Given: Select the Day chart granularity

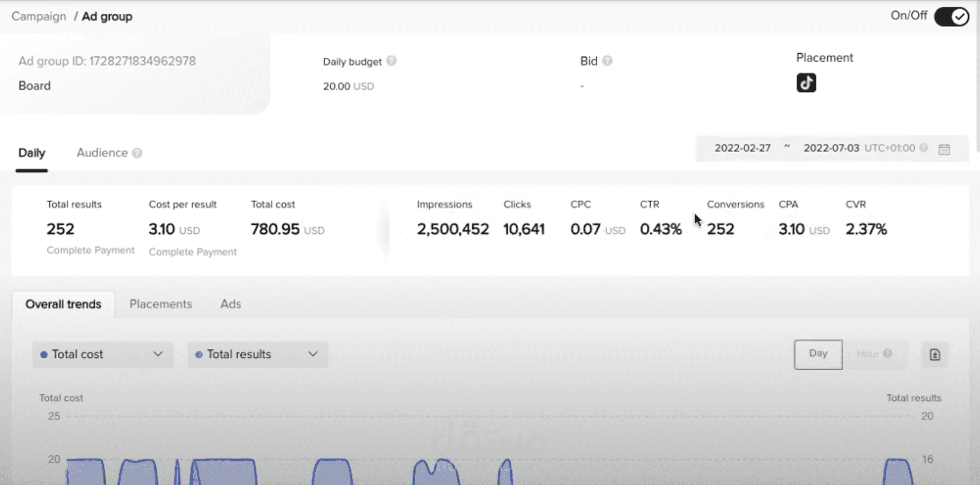Looking at the screenshot, I should (x=818, y=354).
